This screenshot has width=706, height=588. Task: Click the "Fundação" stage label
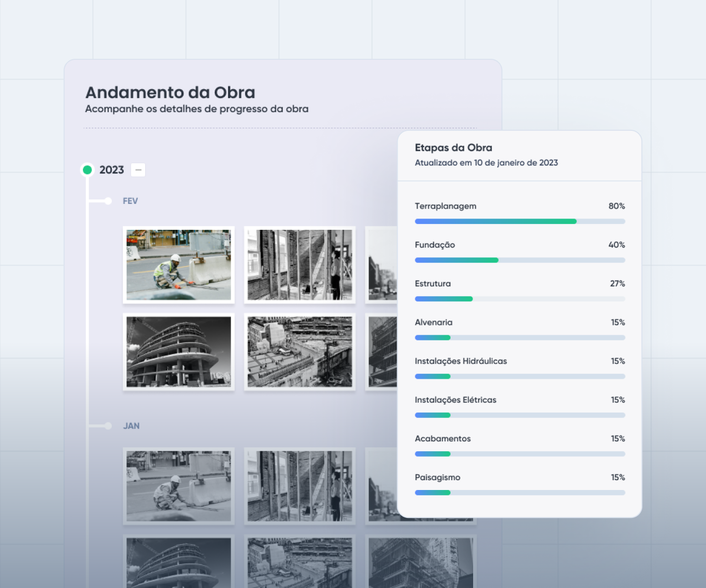(x=435, y=245)
